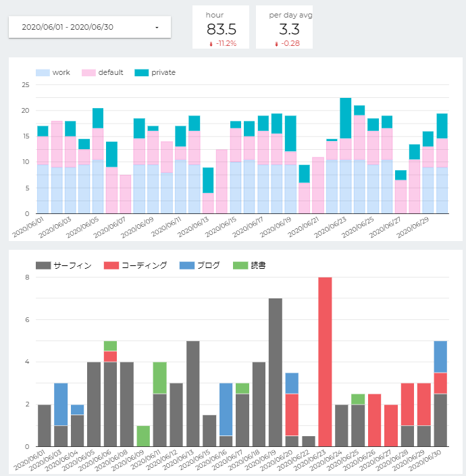The image size is (466, 476).
Task: Click the 'per day avg' scorecard title
Action: point(290,15)
